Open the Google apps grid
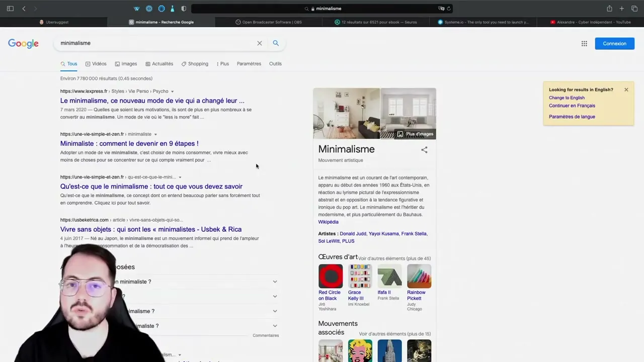 pyautogui.click(x=584, y=43)
